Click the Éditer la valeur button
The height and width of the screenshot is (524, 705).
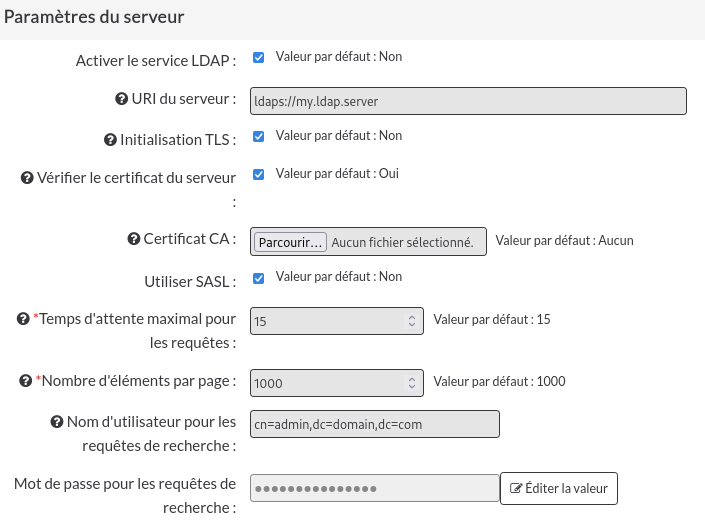(x=559, y=488)
